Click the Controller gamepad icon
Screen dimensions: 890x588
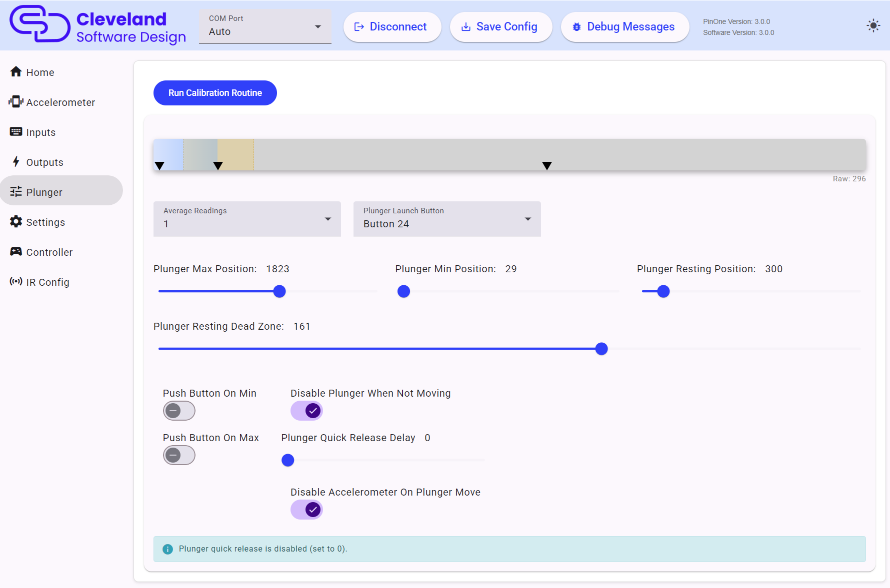(x=16, y=252)
